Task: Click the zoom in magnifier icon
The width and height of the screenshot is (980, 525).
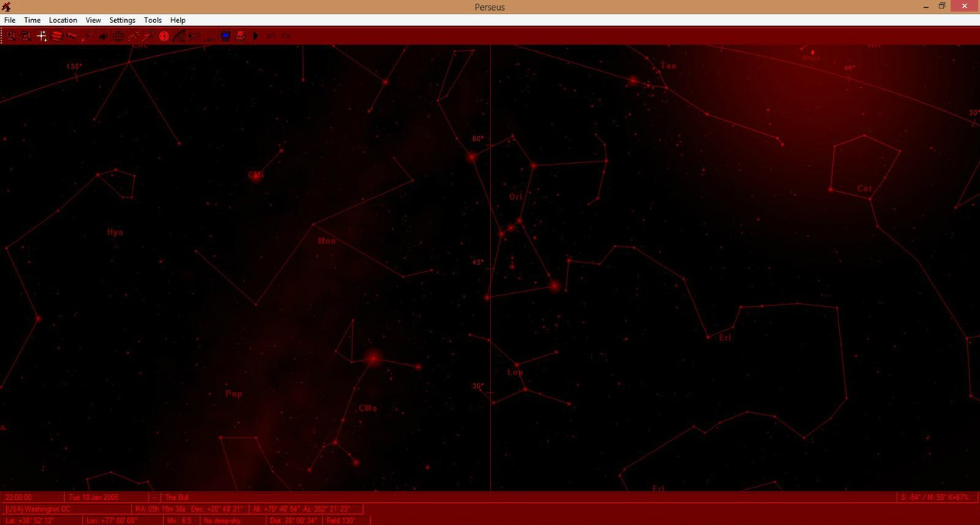Action: pyautogui.click(x=11, y=36)
